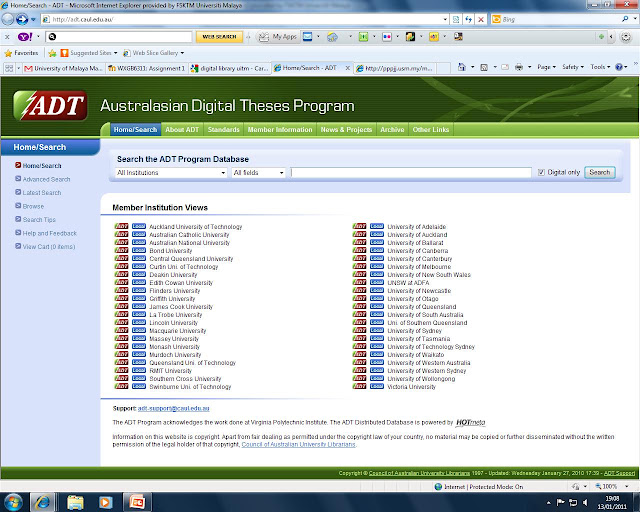This screenshot has height=512, width=640.
Task: Click the adt-support@caul.edu.au email link
Action: pyautogui.click(x=173, y=408)
